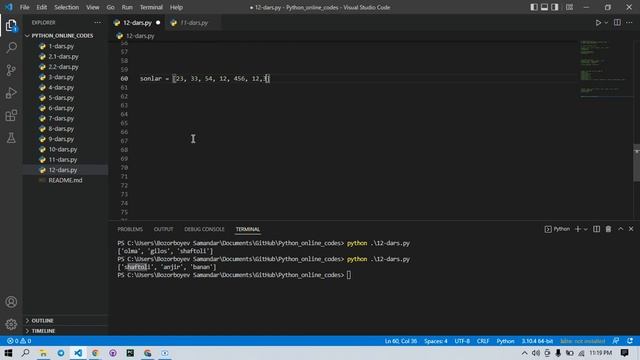Open 10-dars.py in explorer
Screen dimensions: 640x360
[x=62, y=149]
